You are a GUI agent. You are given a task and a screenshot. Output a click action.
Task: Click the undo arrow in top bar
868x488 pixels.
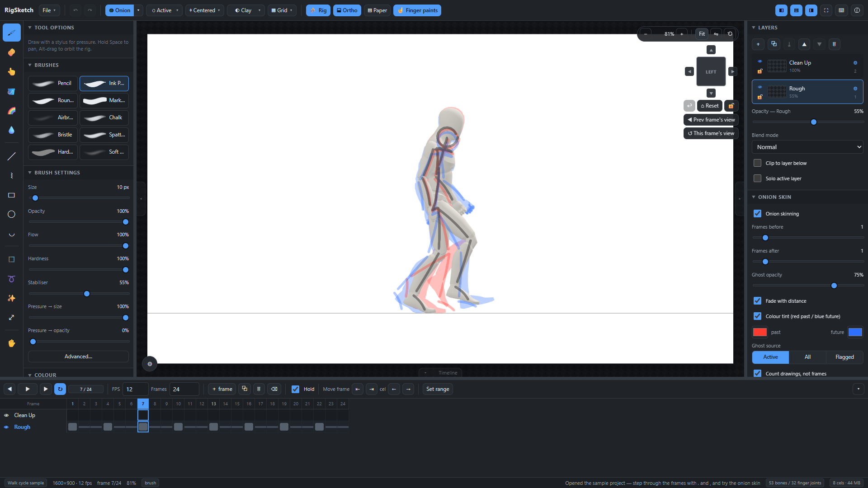pyautogui.click(x=75, y=10)
